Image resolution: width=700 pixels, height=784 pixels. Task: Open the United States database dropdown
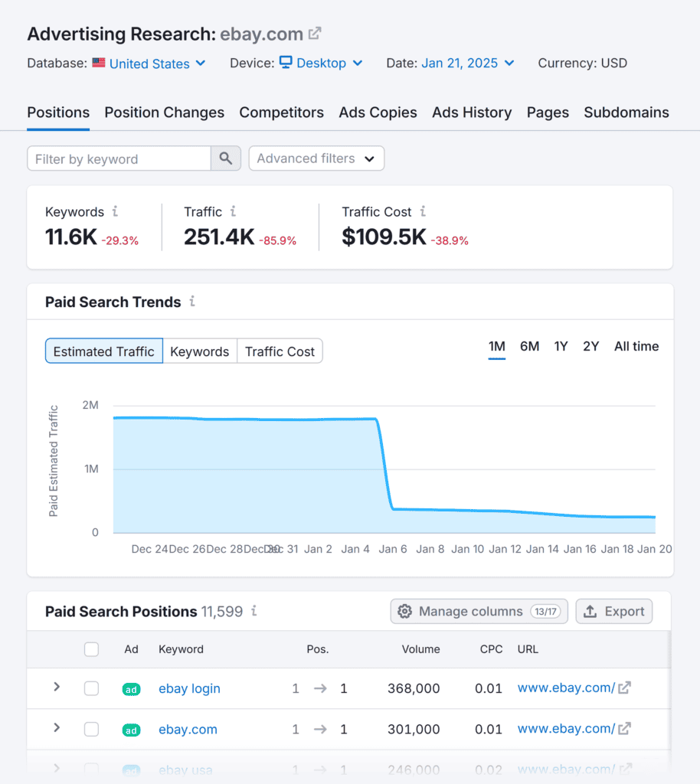[149, 64]
